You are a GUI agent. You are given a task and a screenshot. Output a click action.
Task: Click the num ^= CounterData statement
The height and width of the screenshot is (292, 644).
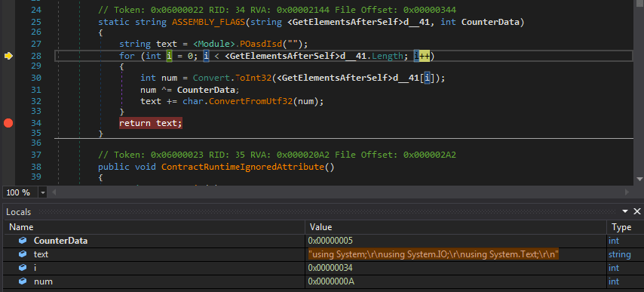(x=189, y=90)
